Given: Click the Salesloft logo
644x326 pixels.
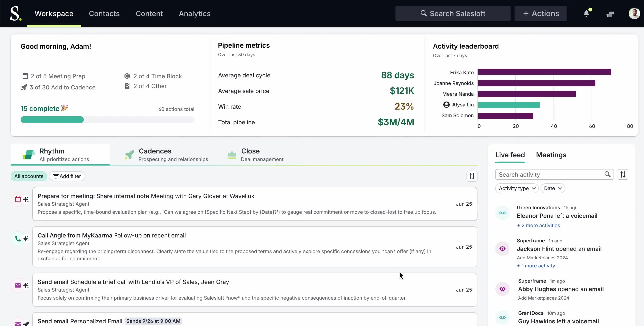Looking at the screenshot, I should click(15, 13).
